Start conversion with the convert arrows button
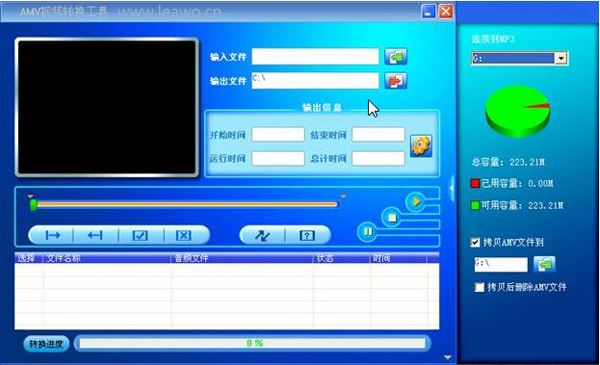The height and width of the screenshot is (365, 600). tap(262, 235)
